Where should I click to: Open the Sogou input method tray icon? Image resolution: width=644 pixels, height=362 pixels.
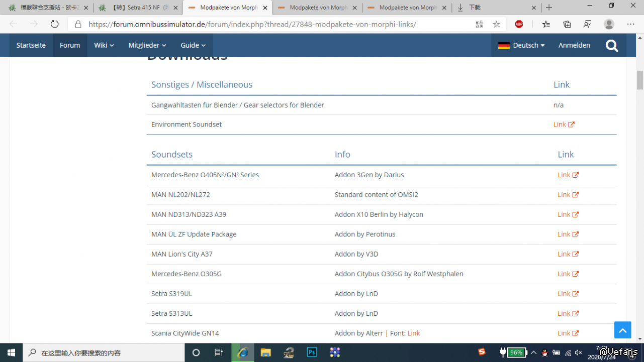482,352
